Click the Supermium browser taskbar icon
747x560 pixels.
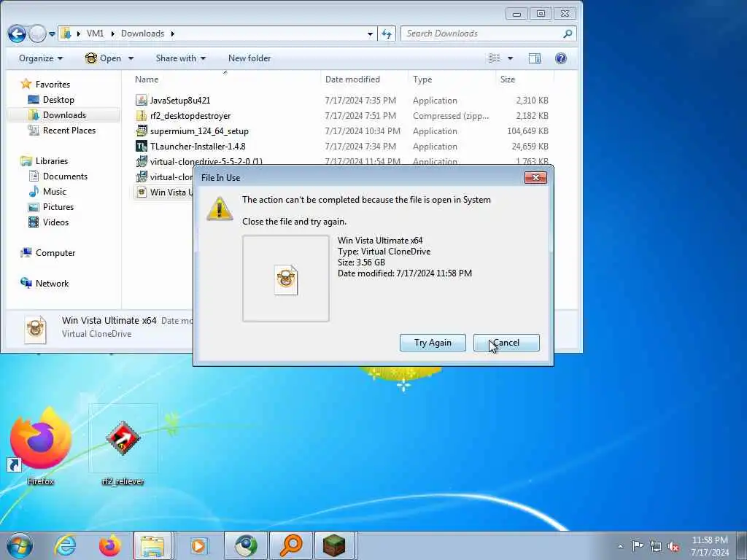point(246,545)
